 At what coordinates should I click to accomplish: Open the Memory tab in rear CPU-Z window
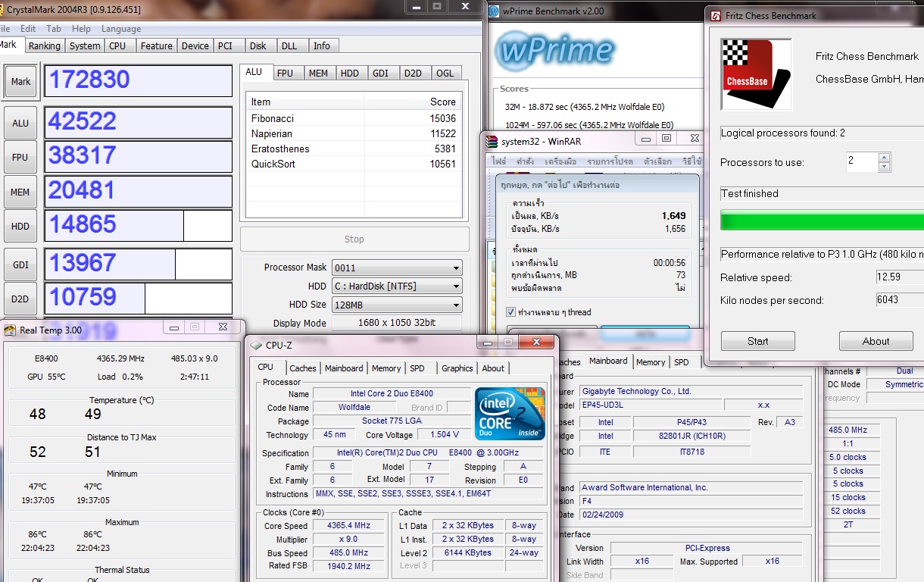[651, 362]
